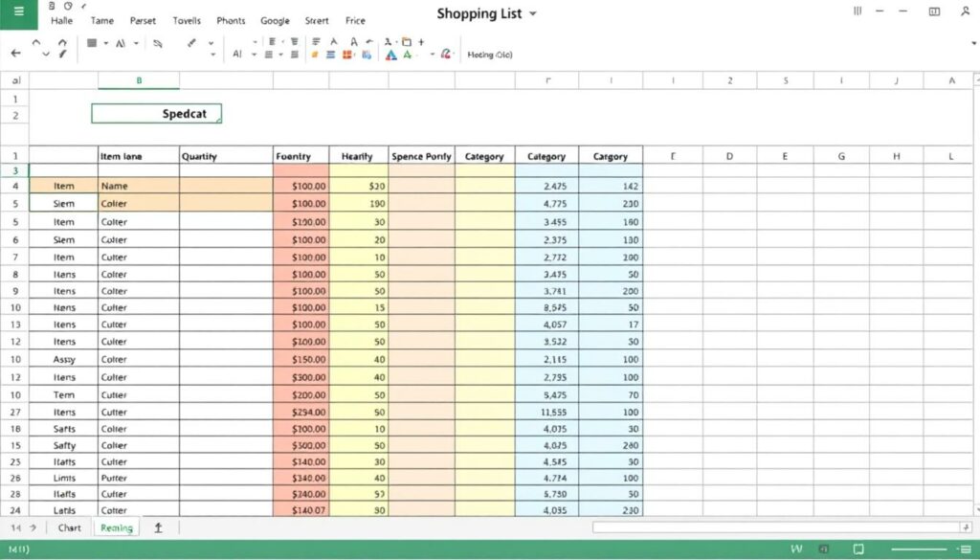The width and height of the screenshot is (980, 560).
Task: Click the Item lane column header
Action: 139,156
